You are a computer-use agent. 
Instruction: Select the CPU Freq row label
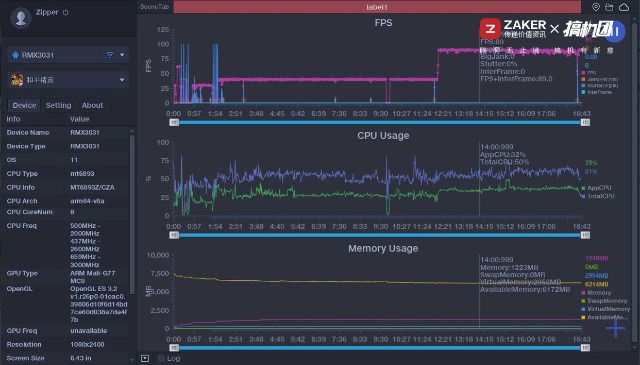pos(22,226)
